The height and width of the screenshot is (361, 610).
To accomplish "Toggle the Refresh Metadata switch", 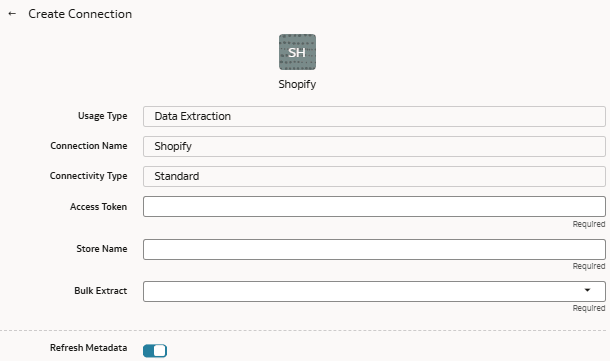I will tap(155, 350).
